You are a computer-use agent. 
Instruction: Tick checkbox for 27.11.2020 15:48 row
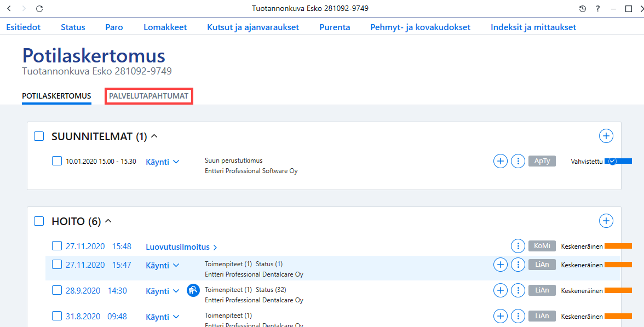[57, 245]
